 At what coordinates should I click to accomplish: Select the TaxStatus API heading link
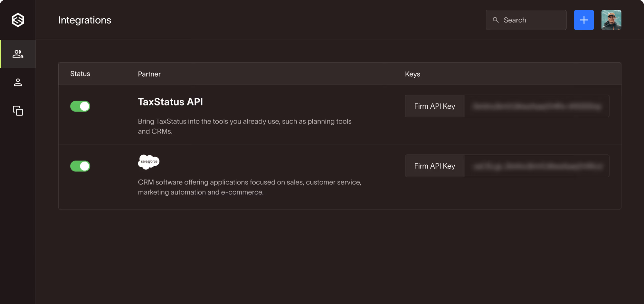tap(170, 102)
